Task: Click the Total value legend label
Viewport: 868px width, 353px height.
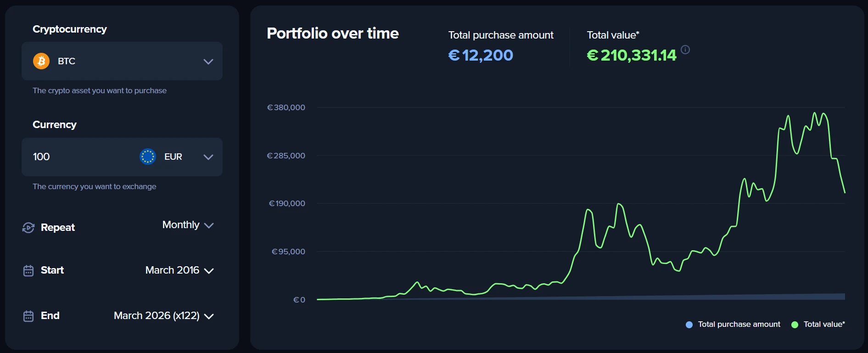Action: pyautogui.click(x=824, y=324)
